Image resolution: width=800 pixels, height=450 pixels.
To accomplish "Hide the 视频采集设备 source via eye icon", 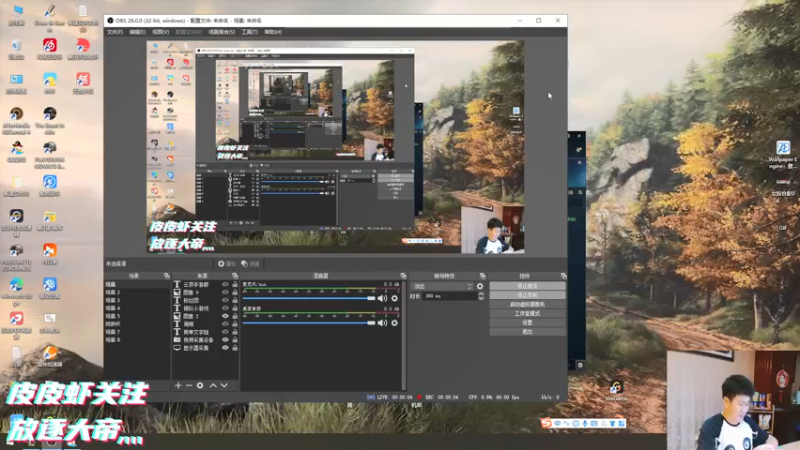I will [225, 340].
